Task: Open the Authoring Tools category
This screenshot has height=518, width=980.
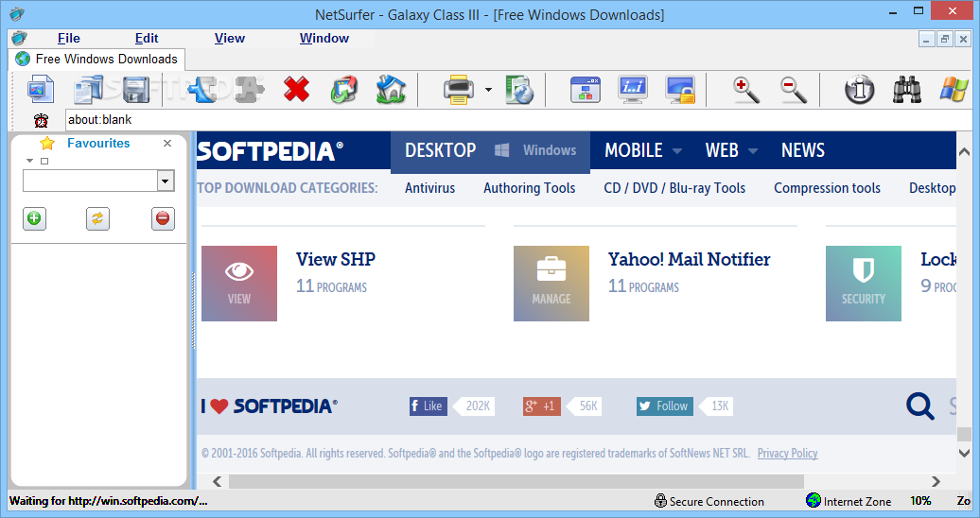Action: (530, 188)
